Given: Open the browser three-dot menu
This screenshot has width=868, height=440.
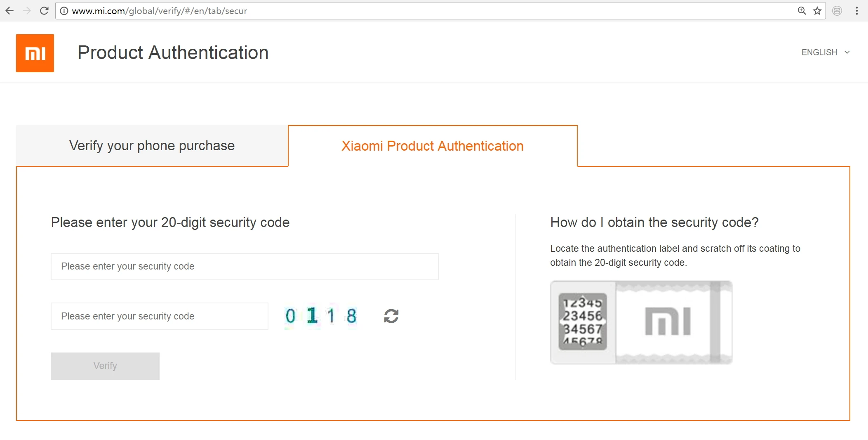Looking at the screenshot, I should coord(857,11).
